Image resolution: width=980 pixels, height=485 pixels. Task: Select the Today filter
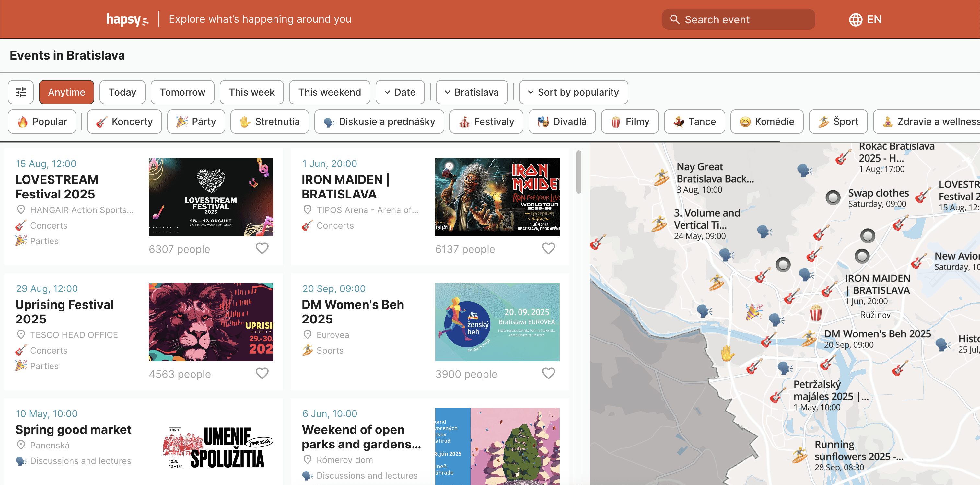tap(122, 92)
